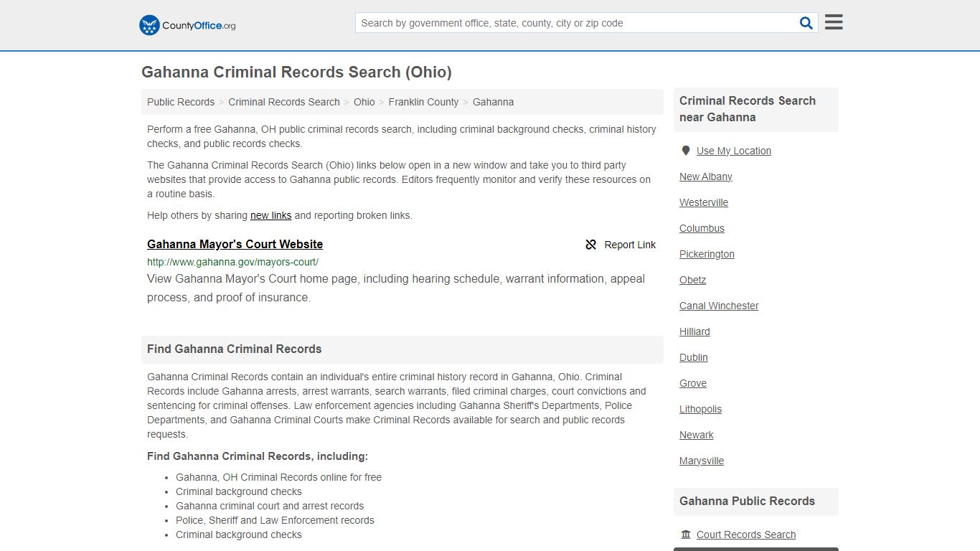Open Grove criminal records
The image size is (980, 551).
[692, 383]
